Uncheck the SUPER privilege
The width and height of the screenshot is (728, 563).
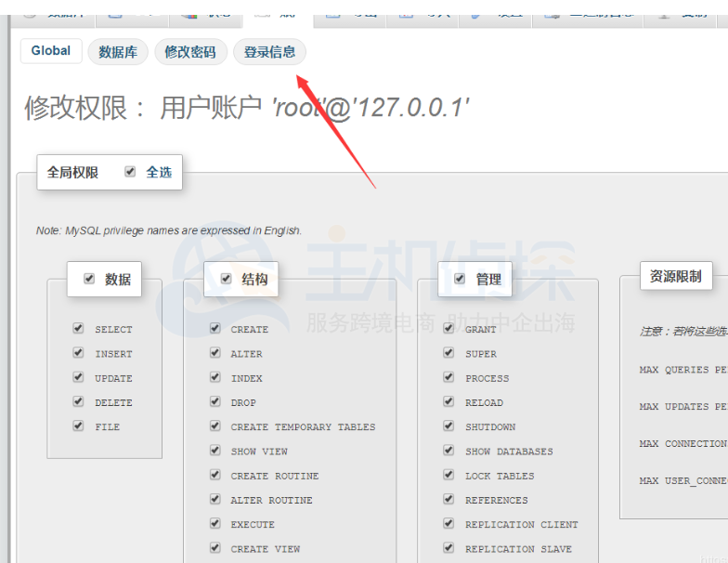448,353
